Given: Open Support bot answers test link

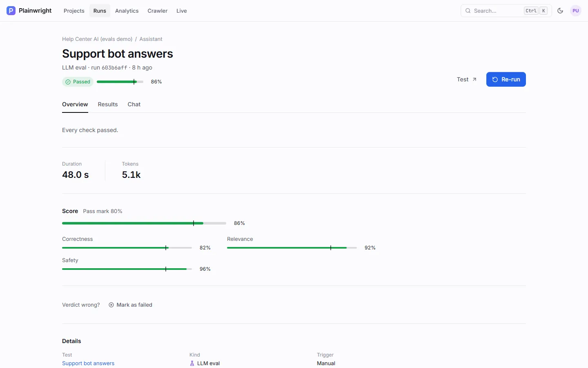Looking at the screenshot, I should (x=88, y=363).
